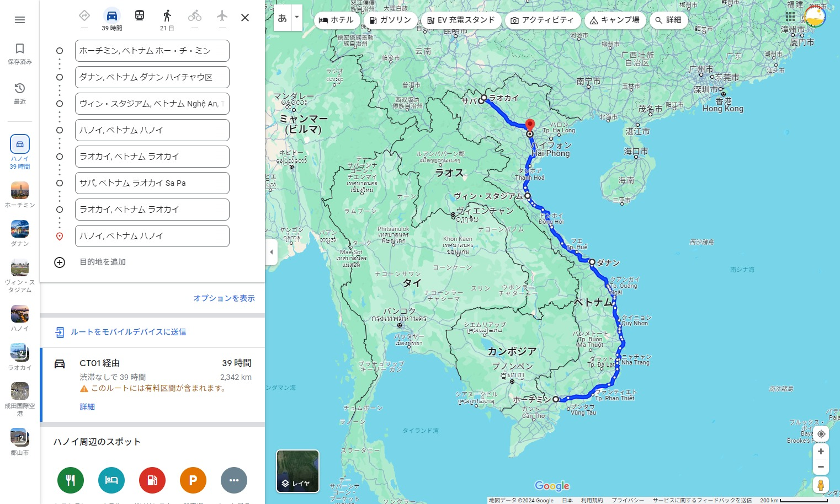
Task: Open Google apps grid icon
Action: click(x=790, y=17)
